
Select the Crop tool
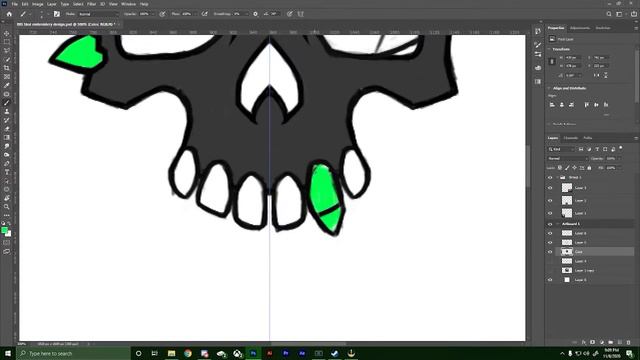pyautogui.click(x=7, y=68)
